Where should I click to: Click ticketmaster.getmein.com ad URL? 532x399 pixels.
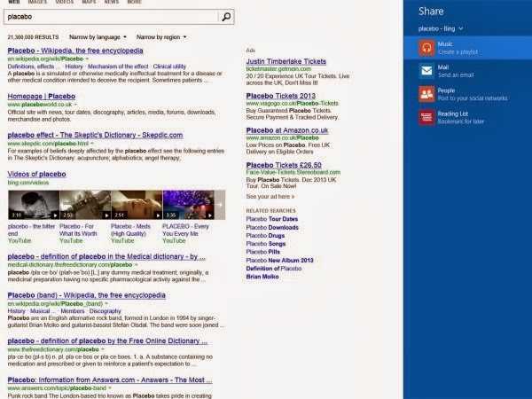pos(278,69)
